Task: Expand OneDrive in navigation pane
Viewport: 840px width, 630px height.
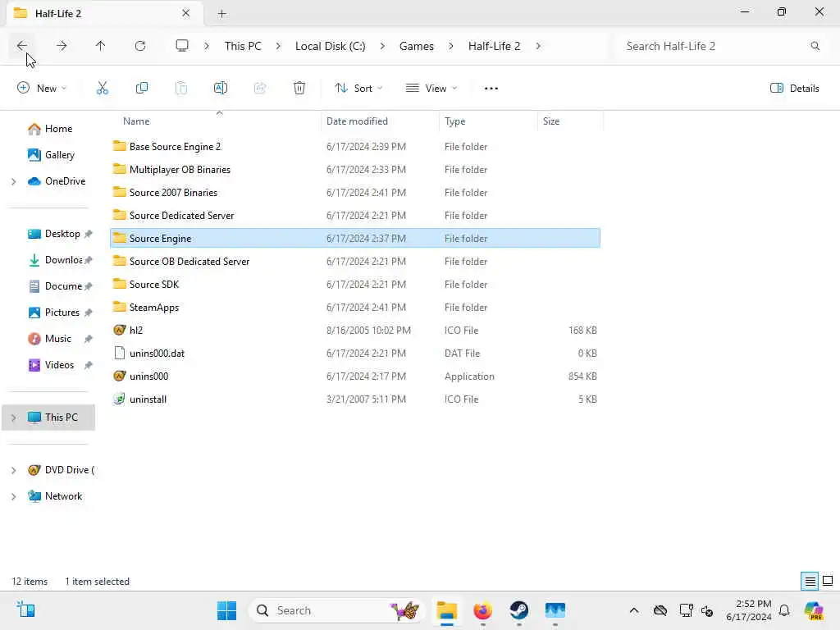Action: [13, 181]
